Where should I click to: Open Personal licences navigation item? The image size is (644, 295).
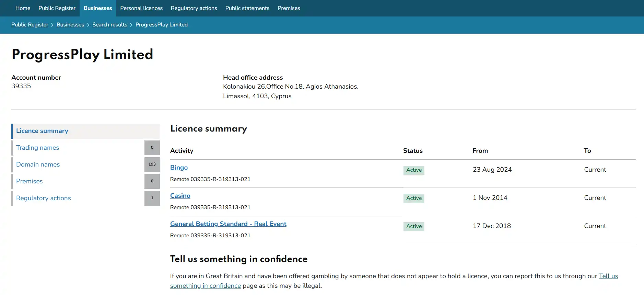click(141, 8)
